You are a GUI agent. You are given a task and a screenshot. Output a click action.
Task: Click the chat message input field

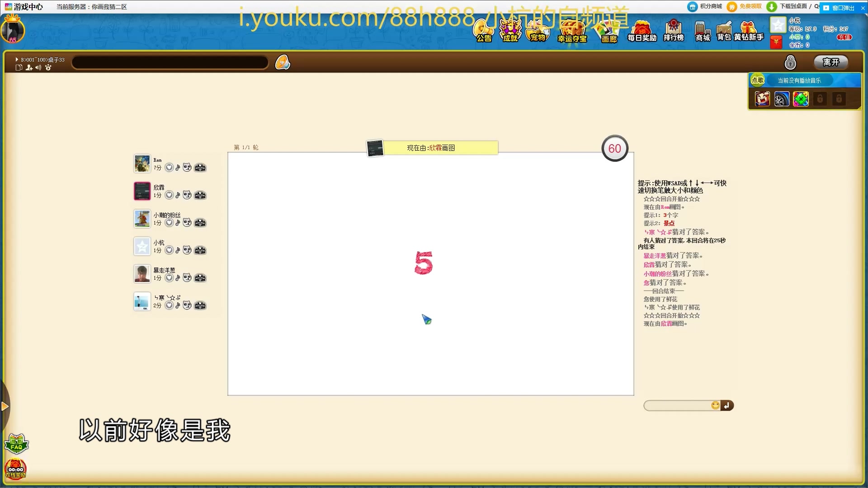click(x=677, y=405)
